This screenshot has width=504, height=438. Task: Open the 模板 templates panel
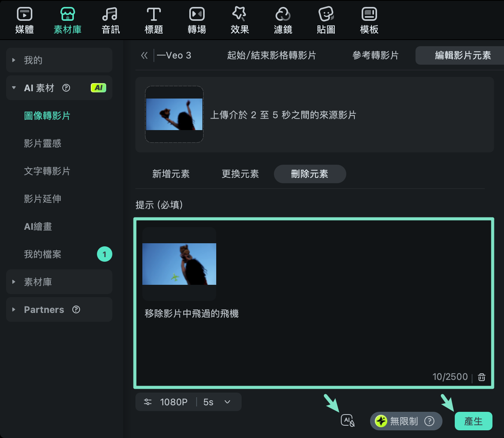(x=369, y=19)
